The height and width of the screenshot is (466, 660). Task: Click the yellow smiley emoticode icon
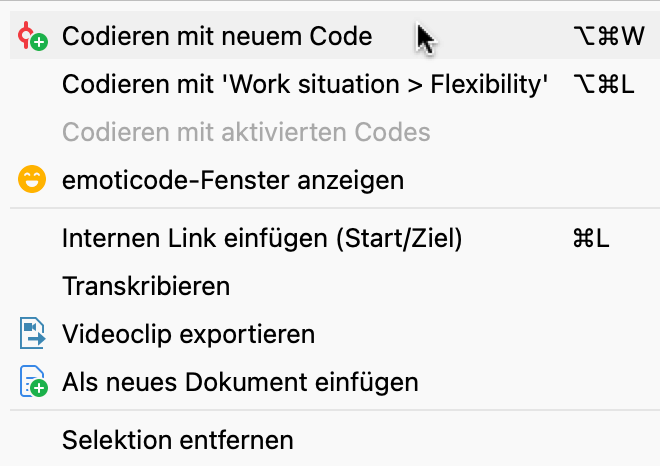pyautogui.click(x=32, y=181)
